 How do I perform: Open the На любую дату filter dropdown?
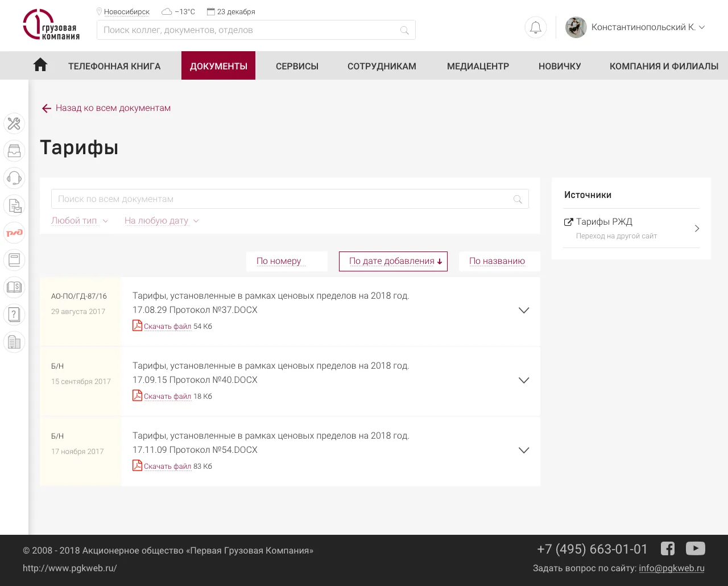point(162,221)
